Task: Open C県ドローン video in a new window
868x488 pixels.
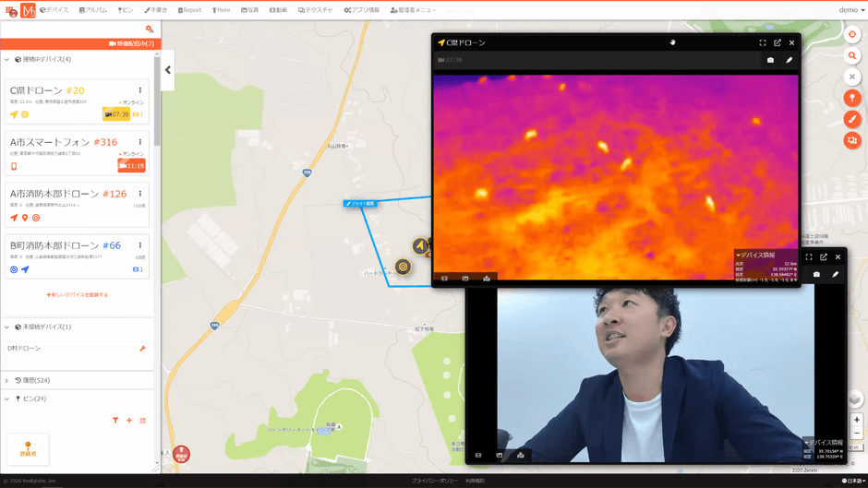Action: point(778,42)
